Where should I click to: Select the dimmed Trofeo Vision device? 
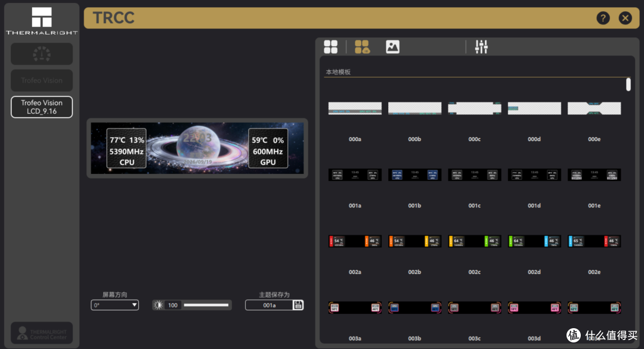42,80
